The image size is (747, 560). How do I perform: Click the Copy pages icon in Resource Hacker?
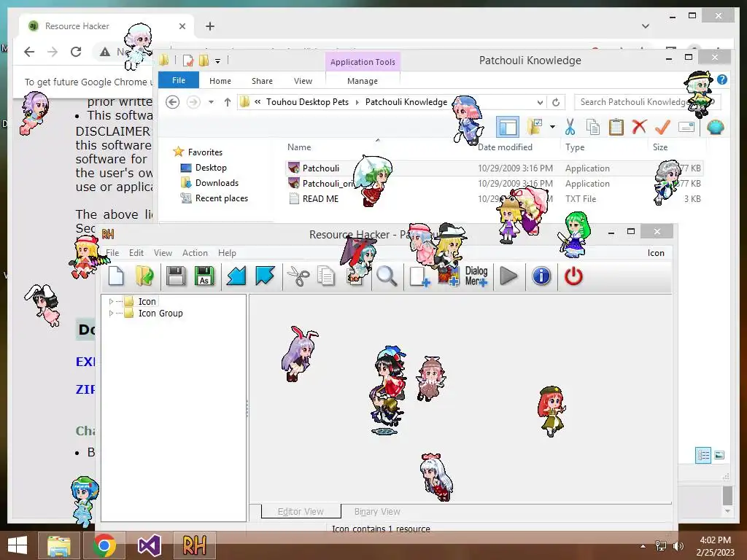[x=326, y=276]
